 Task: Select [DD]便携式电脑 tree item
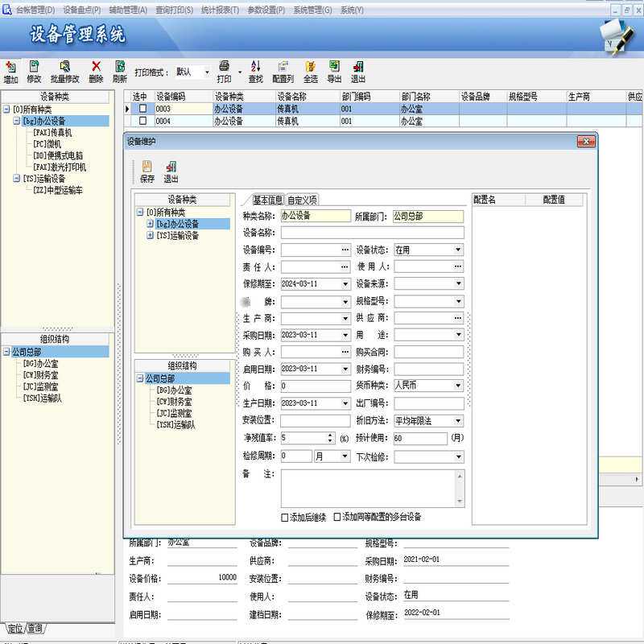[58, 155]
